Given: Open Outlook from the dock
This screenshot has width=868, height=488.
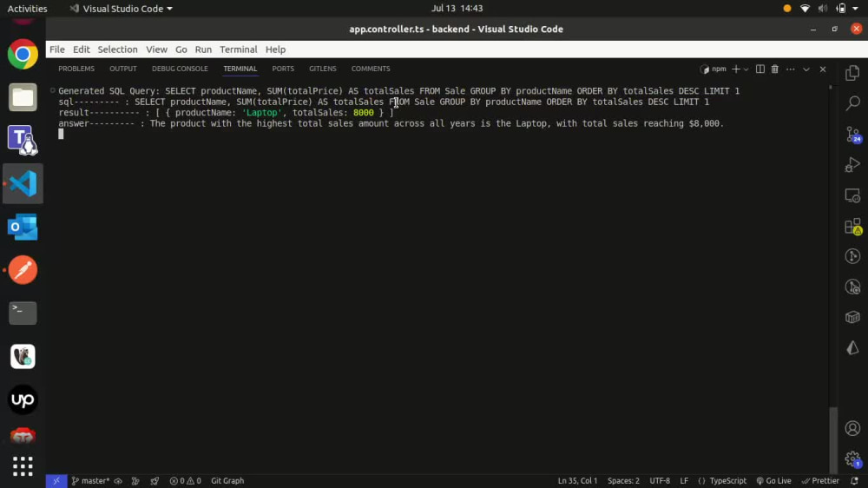Looking at the screenshot, I should pyautogui.click(x=23, y=228).
